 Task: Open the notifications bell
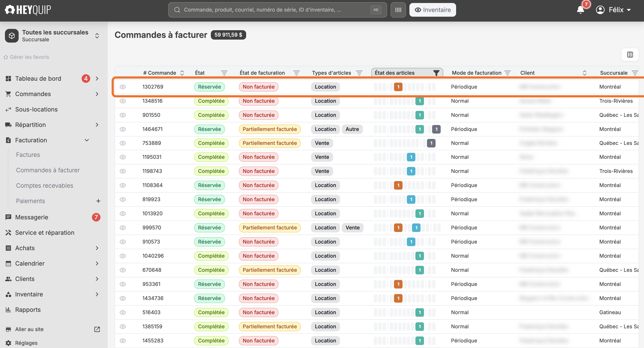pyautogui.click(x=580, y=10)
